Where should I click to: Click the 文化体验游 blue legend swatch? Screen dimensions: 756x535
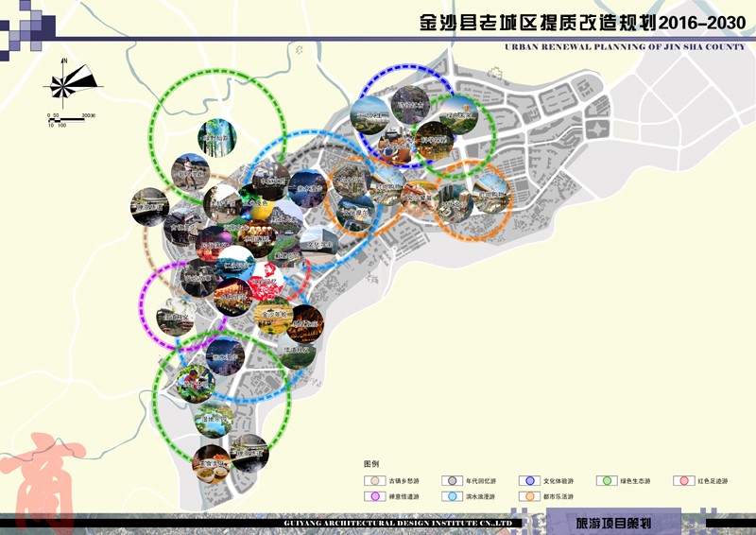point(531,480)
